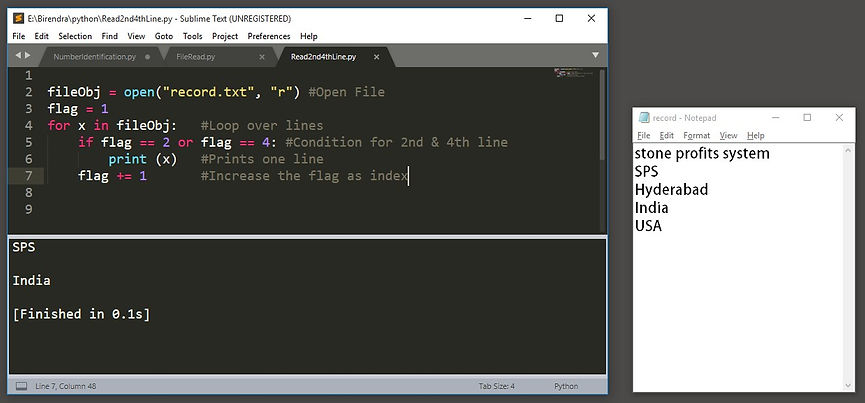Click the 'flag += 1' statement
The image size is (865, 403).
[113, 176]
